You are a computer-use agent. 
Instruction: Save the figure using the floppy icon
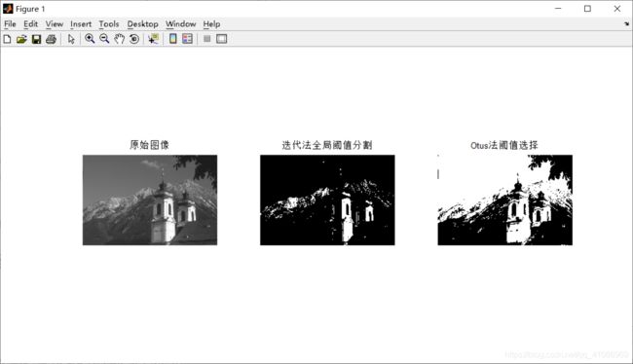pos(36,39)
